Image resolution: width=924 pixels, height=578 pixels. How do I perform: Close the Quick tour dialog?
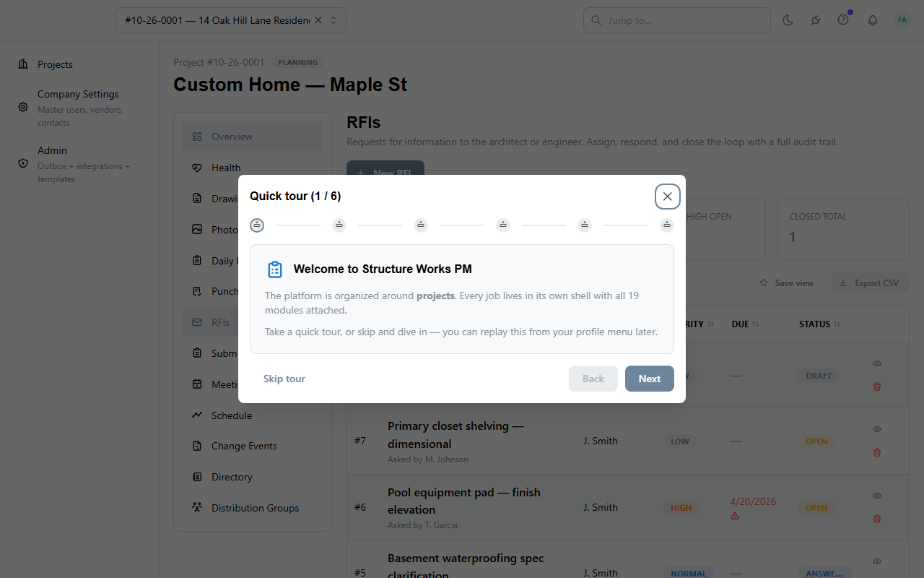pos(667,197)
